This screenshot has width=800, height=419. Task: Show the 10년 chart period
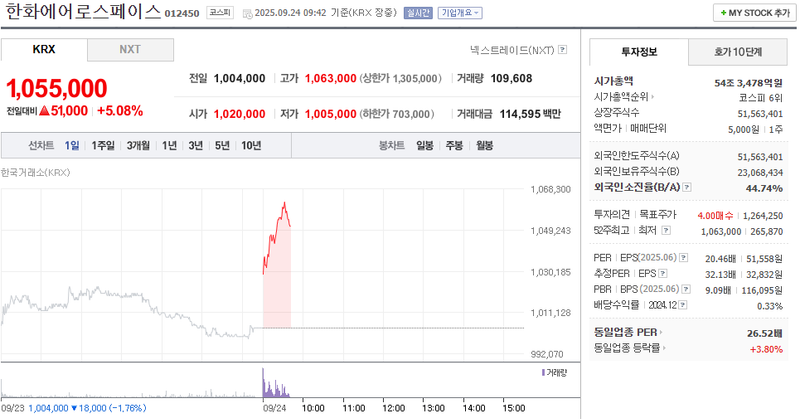coord(251,145)
